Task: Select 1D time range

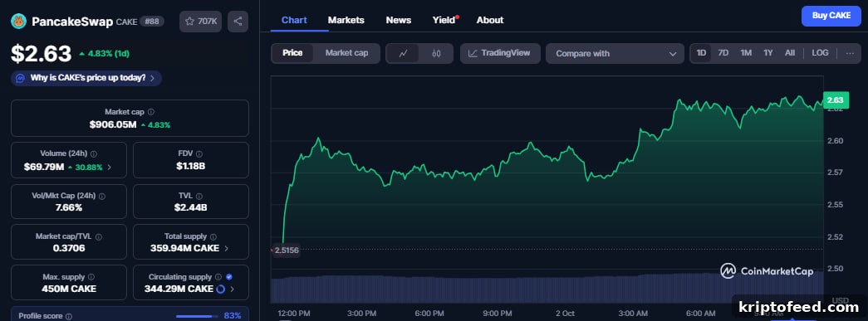Action: pos(701,53)
